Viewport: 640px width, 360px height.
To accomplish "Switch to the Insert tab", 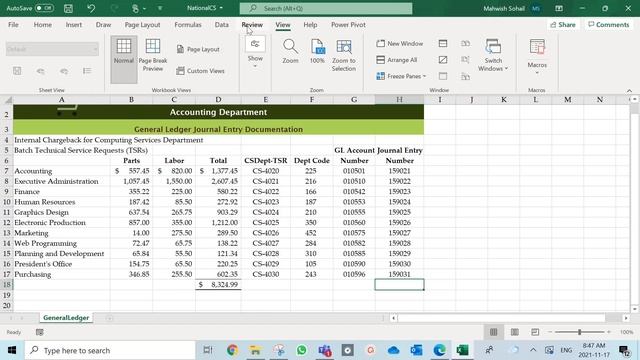I will click(73, 25).
